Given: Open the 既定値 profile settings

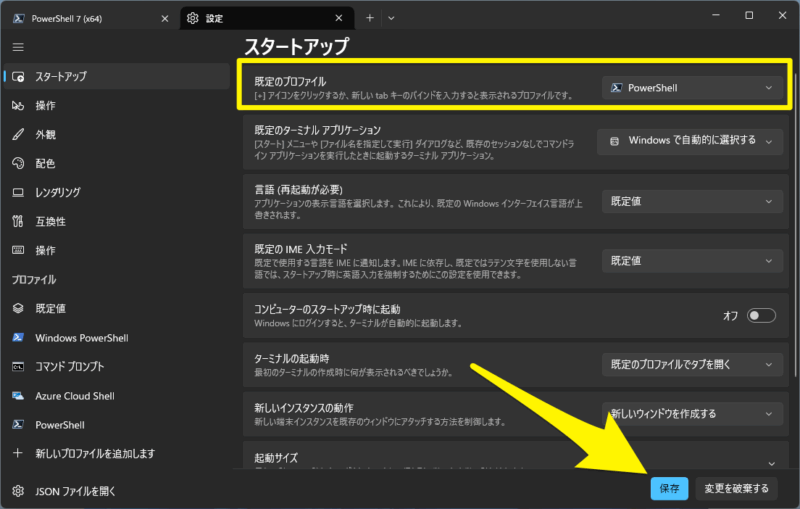Looking at the screenshot, I should click(x=116, y=308).
